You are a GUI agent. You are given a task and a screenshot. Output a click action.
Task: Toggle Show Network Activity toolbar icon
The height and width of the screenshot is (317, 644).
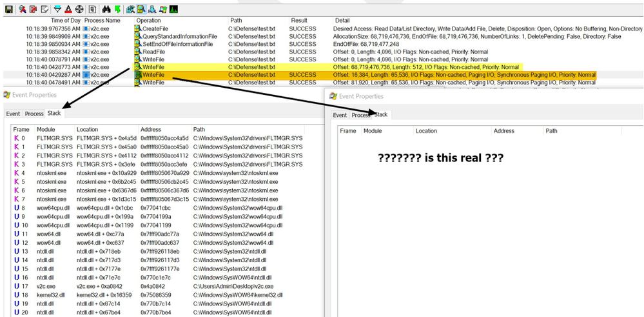(152, 9)
